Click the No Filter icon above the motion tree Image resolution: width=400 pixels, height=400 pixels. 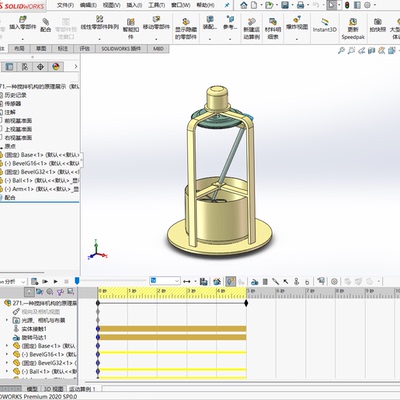29,292
